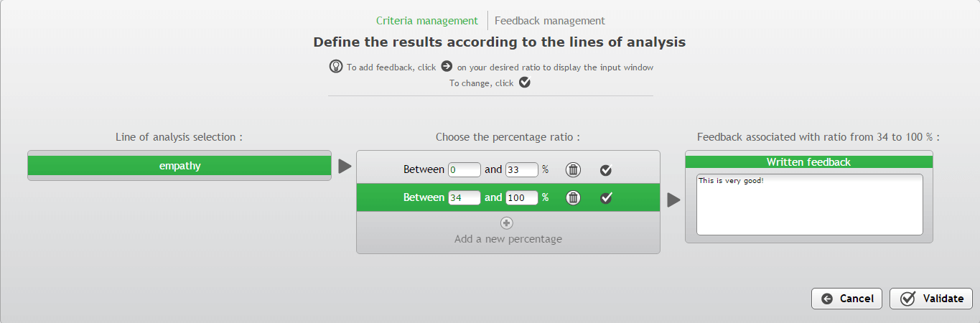This screenshot has height=323, width=980.
Task: Click the upper bound field showing 33
Action: [x=521, y=170]
